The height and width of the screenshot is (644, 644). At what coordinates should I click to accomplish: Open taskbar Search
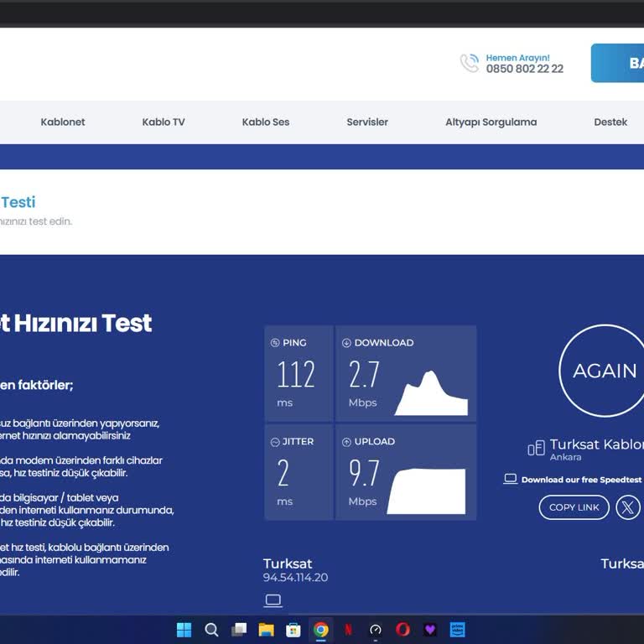tap(211, 630)
